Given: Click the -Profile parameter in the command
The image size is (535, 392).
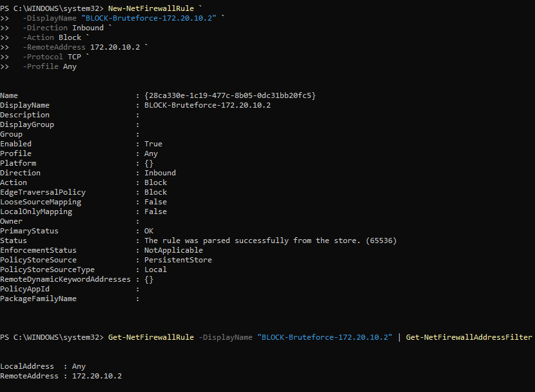Looking at the screenshot, I should click(x=40, y=66).
